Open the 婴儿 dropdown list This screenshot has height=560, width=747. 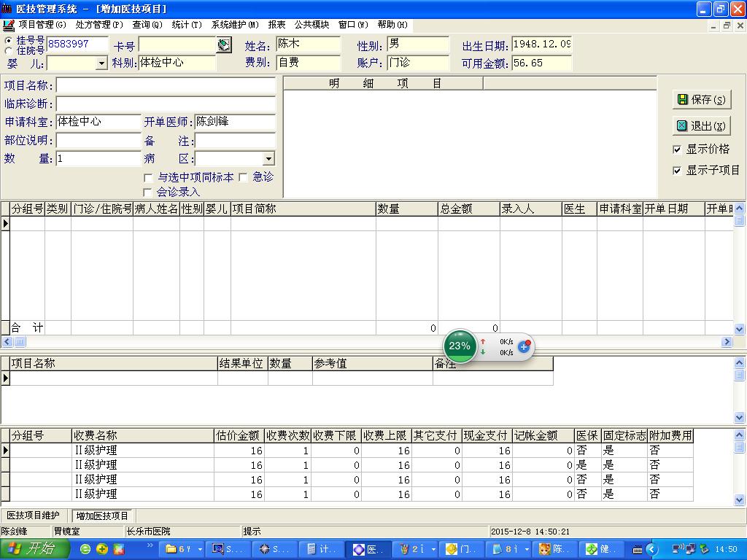pyautogui.click(x=101, y=64)
